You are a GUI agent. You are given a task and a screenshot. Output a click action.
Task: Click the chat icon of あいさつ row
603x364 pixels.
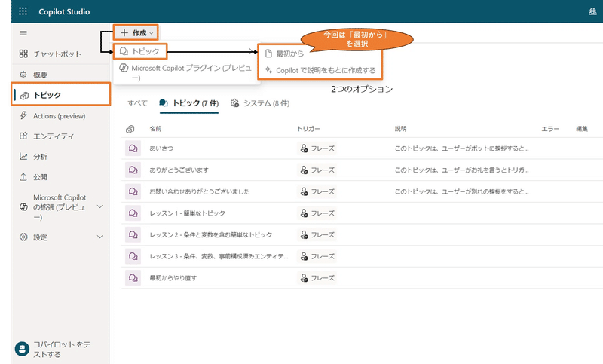point(133,148)
